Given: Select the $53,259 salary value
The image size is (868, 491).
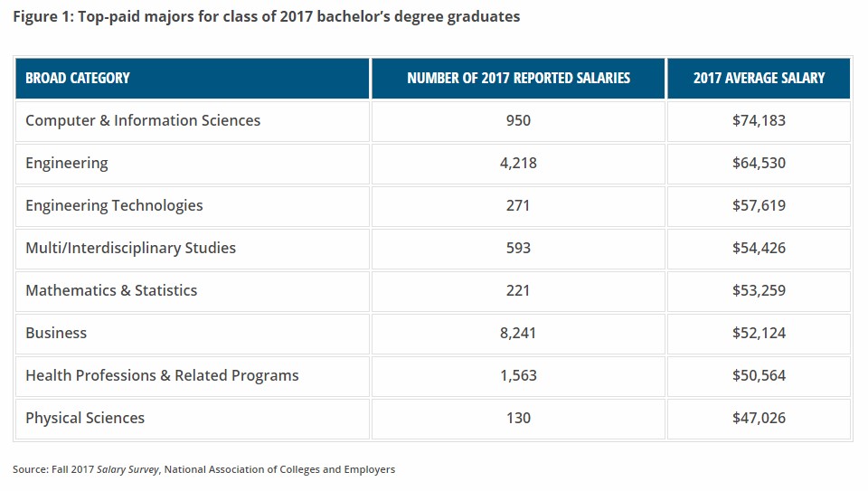Looking at the screenshot, I should (x=759, y=290).
